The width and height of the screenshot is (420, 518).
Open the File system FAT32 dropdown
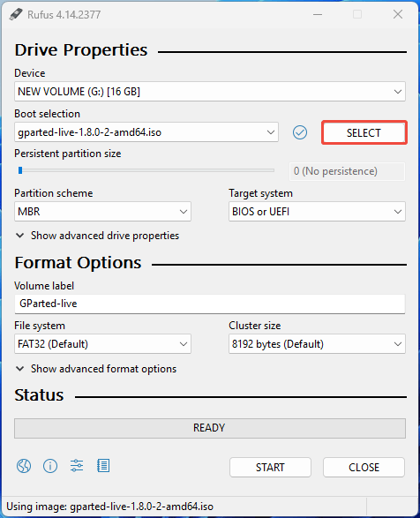click(x=102, y=344)
